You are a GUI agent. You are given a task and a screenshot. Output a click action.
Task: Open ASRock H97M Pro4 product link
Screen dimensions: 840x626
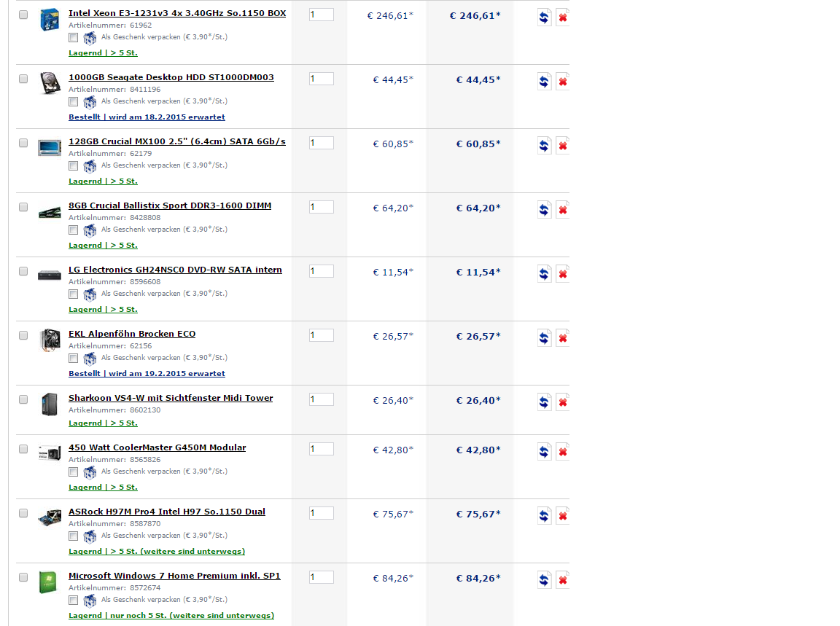(x=167, y=512)
